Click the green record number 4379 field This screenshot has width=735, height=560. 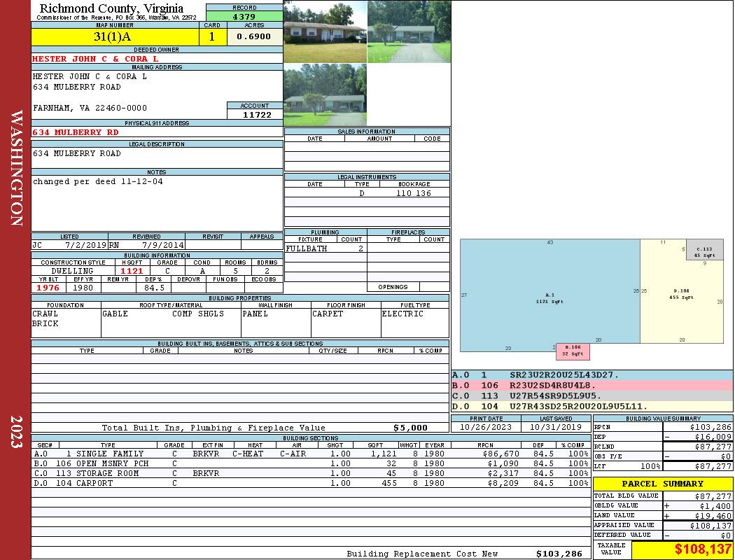(x=244, y=16)
